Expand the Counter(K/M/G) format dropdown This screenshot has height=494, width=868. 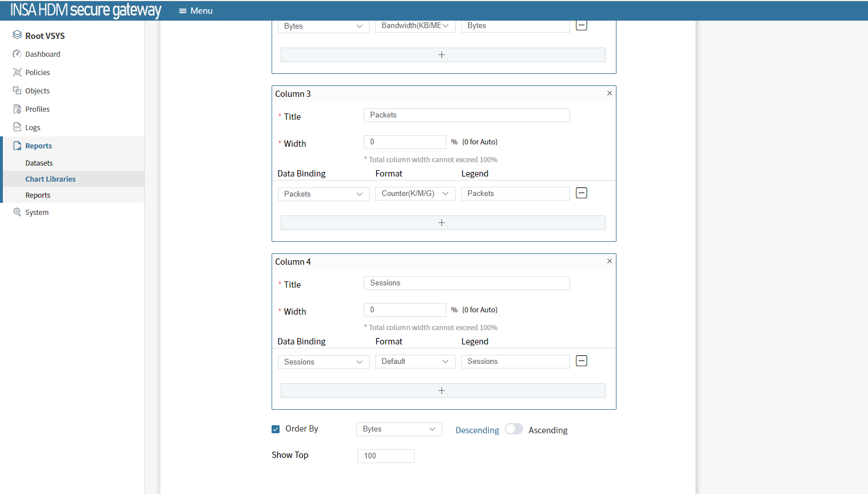click(x=415, y=194)
